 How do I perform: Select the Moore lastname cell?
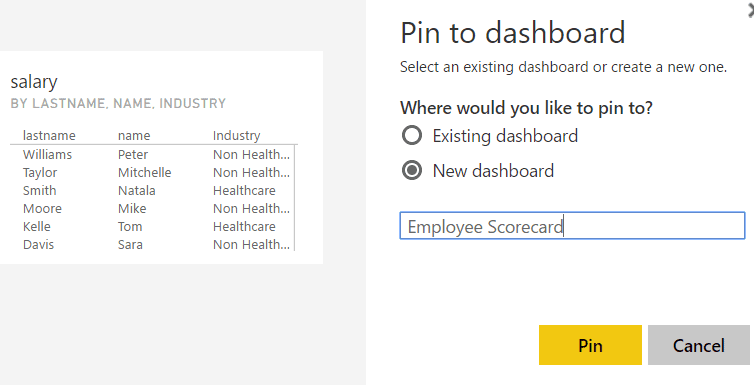pos(42,209)
